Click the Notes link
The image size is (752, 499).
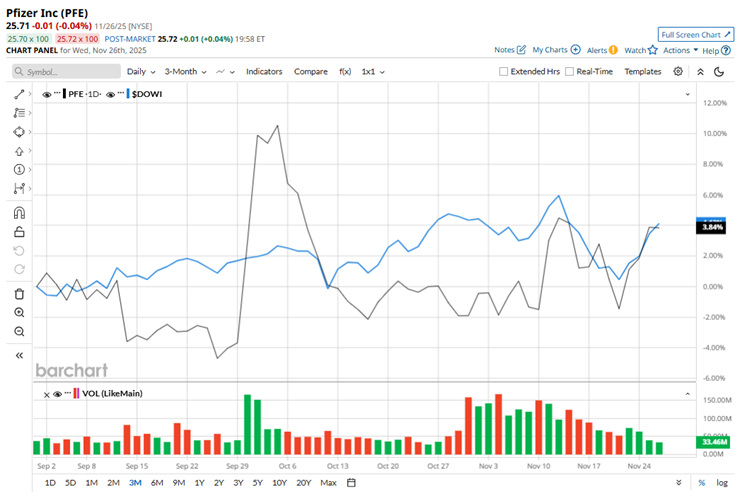point(504,50)
